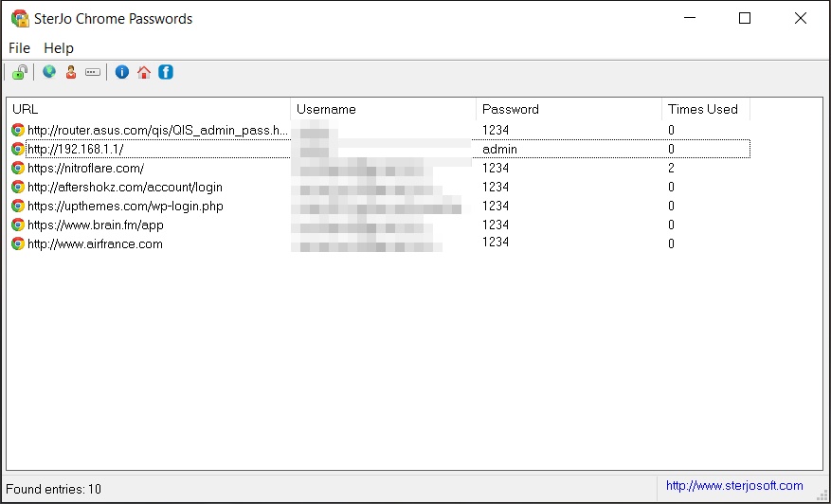Select the http://www.airfrance.com entry
This screenshot has height=504, width=831.
[95, 243]
